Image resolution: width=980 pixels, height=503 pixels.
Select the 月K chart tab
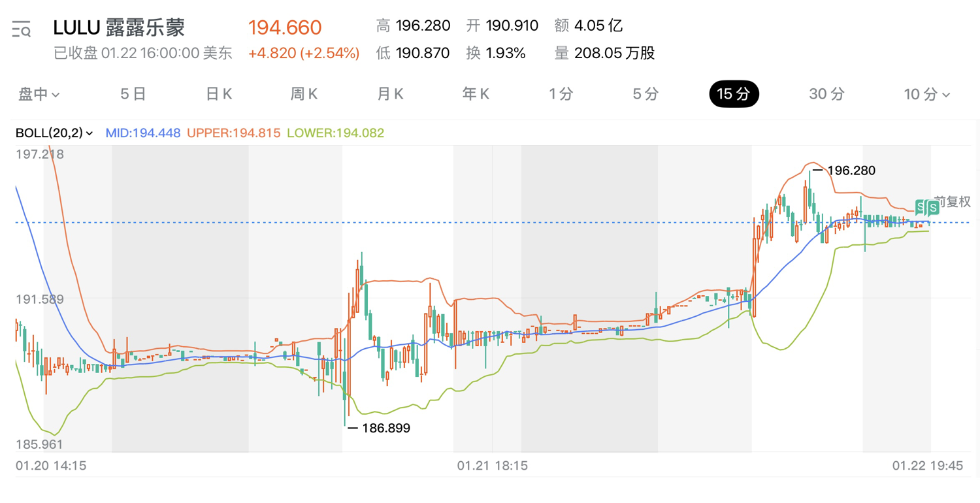390,94
